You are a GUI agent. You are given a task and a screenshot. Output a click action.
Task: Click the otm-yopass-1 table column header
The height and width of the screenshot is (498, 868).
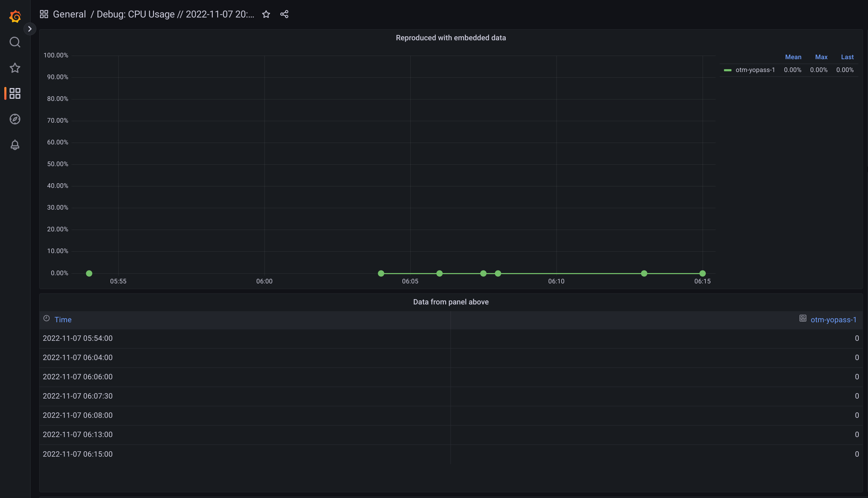pyautogui.click(x=833, y=319)
